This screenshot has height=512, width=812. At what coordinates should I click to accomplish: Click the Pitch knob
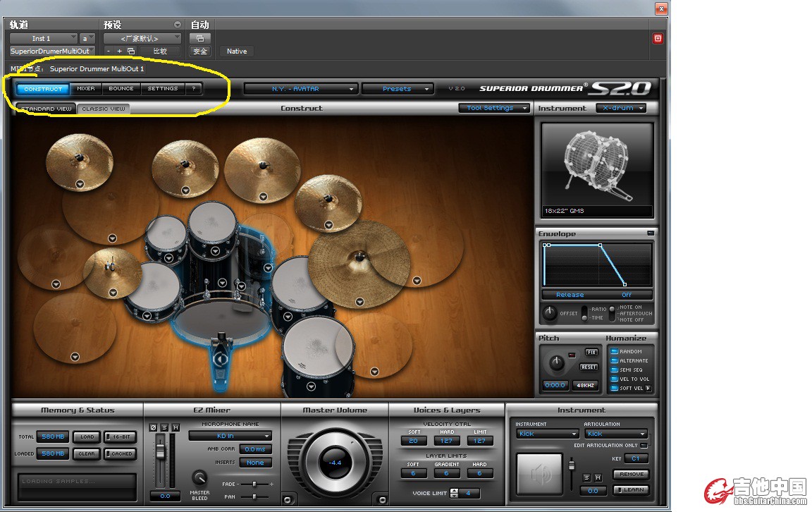tap(557, 363)
